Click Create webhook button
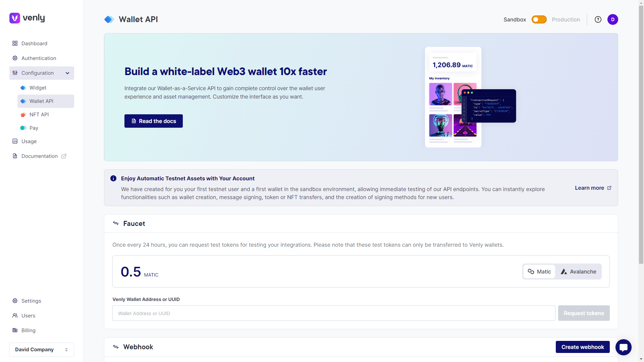Screen dimensions: 644x362 pos(583,347)
